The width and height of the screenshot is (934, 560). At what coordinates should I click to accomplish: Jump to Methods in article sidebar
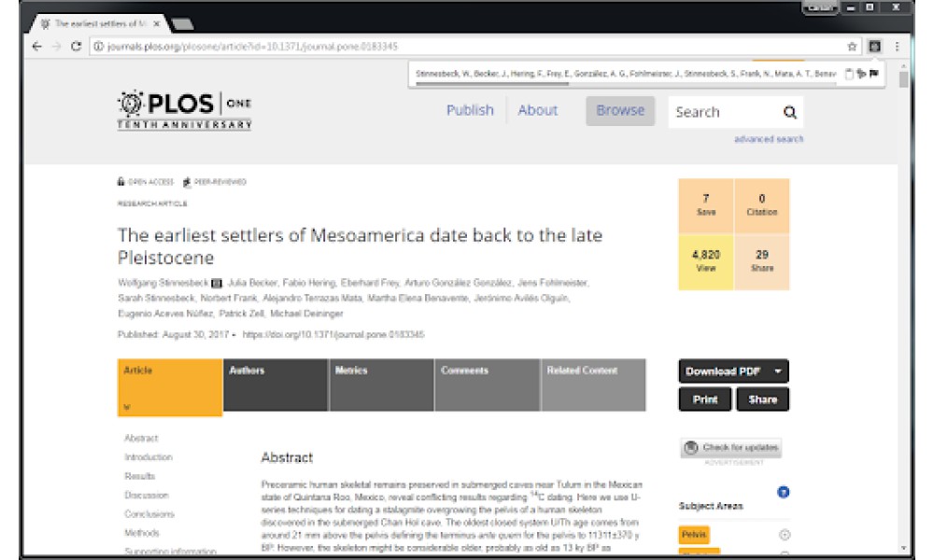point(142,533)
